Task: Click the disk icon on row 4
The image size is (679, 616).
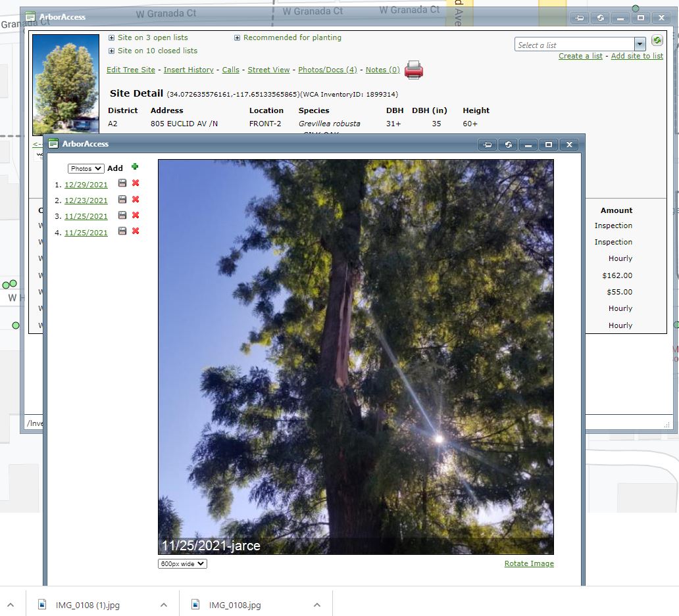Action: pos(122,231)
